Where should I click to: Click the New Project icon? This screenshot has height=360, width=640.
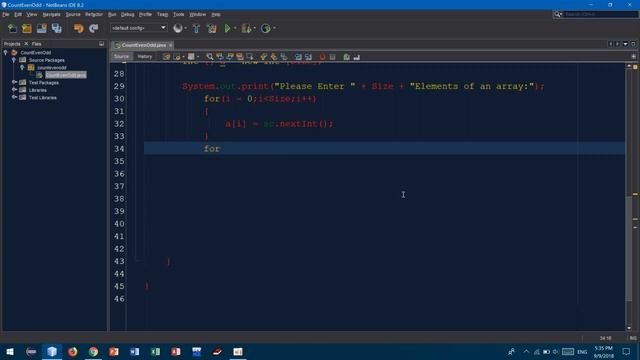27,28
